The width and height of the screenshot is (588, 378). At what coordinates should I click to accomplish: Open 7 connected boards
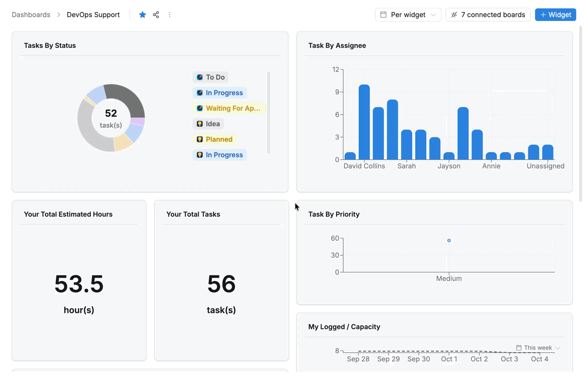point(488,15)
